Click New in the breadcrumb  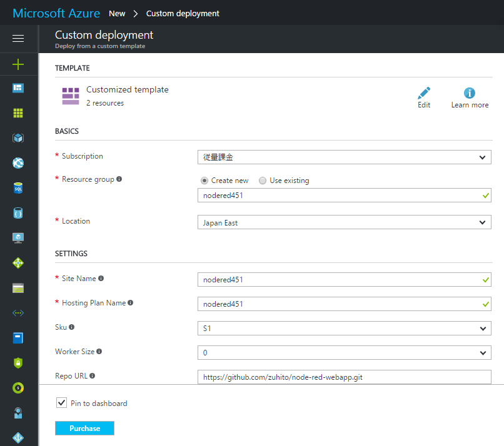pos(117,14)
